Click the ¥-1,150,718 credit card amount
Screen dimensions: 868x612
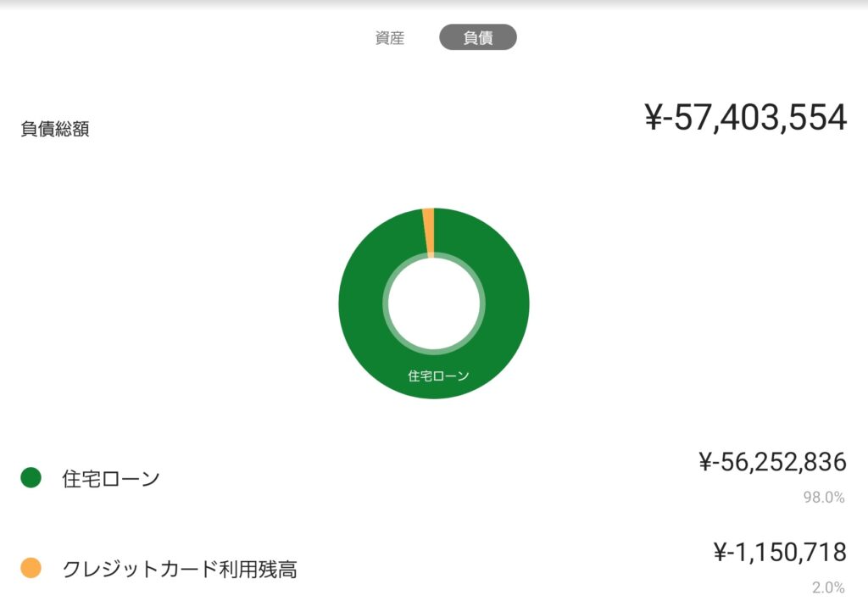780,553
